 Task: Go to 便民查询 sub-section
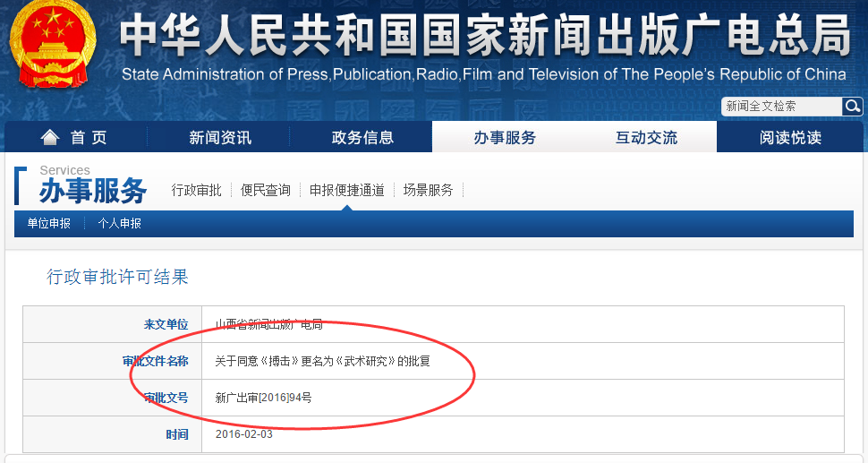tap(265, 191)
